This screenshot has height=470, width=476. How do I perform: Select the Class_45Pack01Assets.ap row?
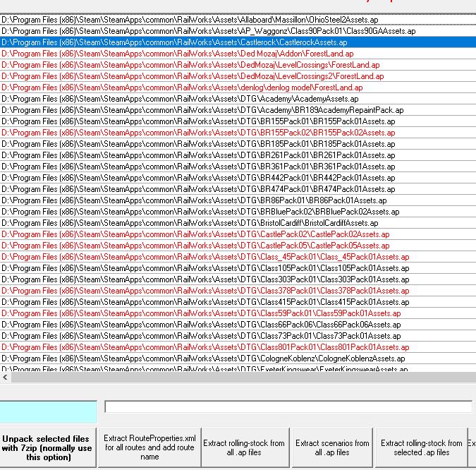(x=238, y=257)
